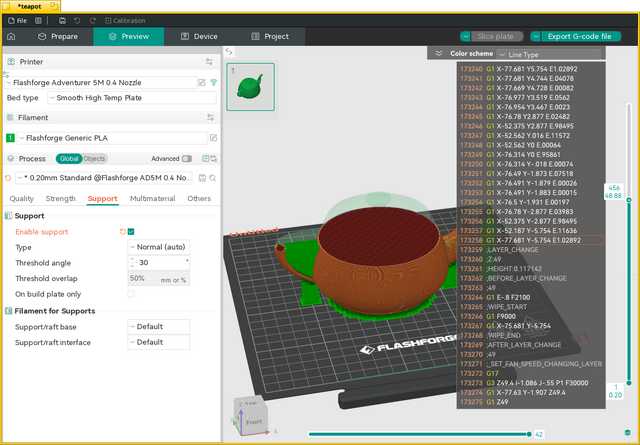Switch to the Strength tab
640x445 pixels.
pos(60,198)
